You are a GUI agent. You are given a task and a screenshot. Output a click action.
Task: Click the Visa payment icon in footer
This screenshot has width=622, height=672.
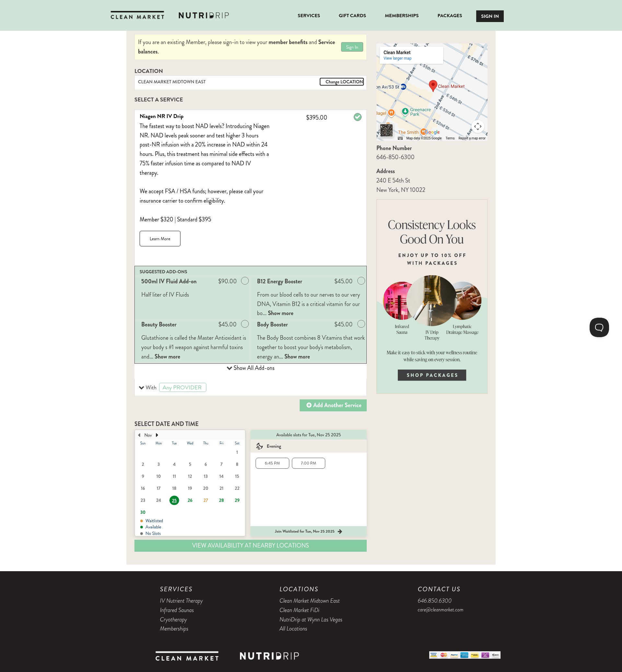point(433,655)
